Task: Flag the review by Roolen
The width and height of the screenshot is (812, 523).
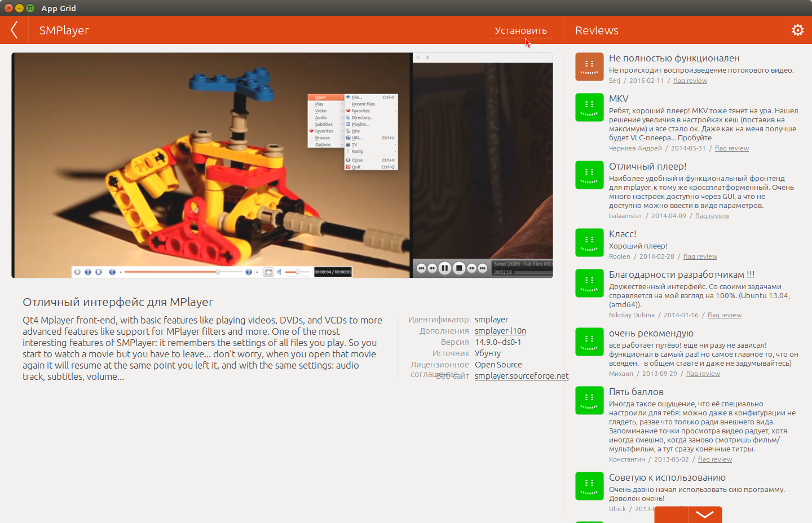Action: [700, 256]
